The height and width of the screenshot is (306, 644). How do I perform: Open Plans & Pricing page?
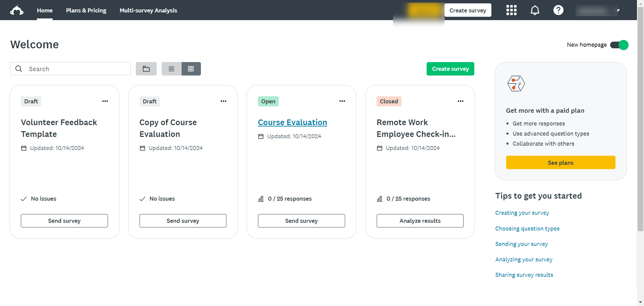(86, 10)
